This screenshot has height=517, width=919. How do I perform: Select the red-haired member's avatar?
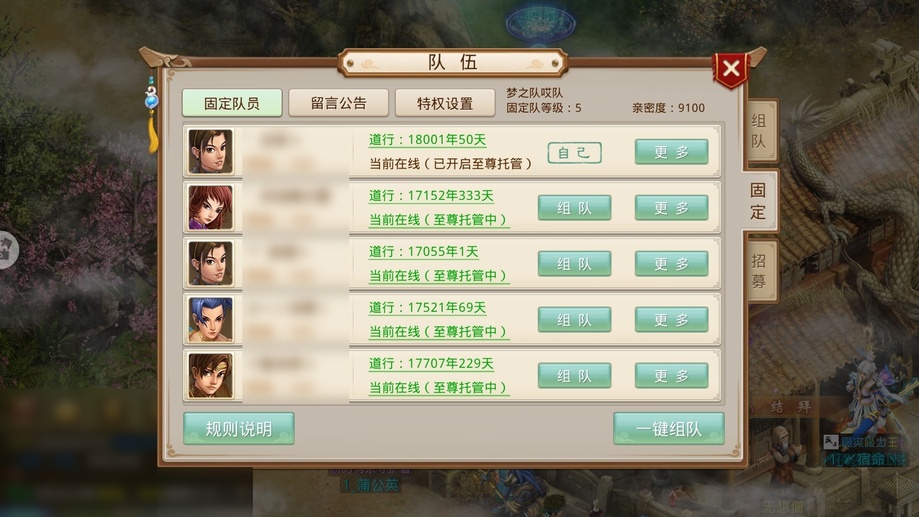210,208
